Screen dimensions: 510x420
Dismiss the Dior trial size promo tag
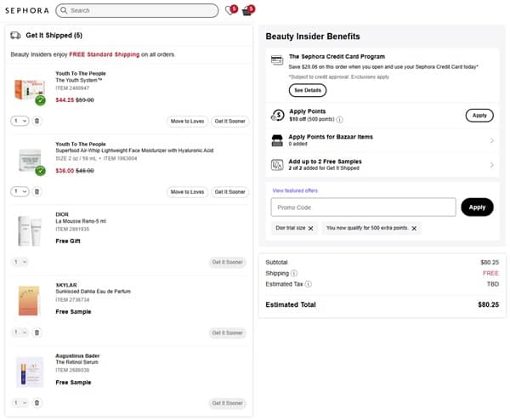310,229
